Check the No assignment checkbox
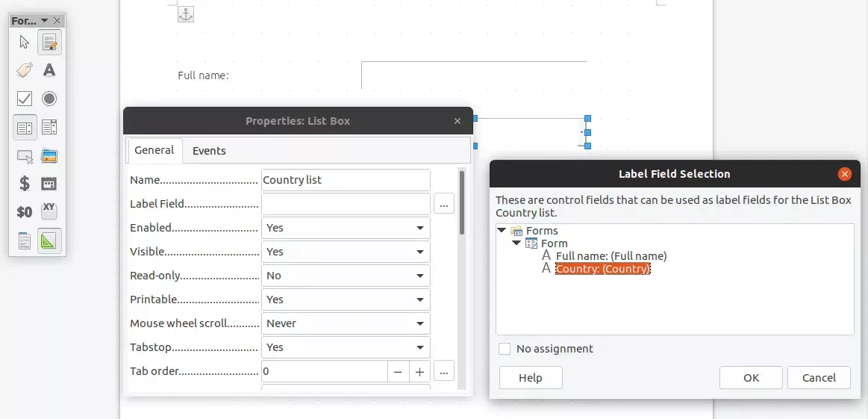Viewport: 868px width, 419px height. point(505,349)
